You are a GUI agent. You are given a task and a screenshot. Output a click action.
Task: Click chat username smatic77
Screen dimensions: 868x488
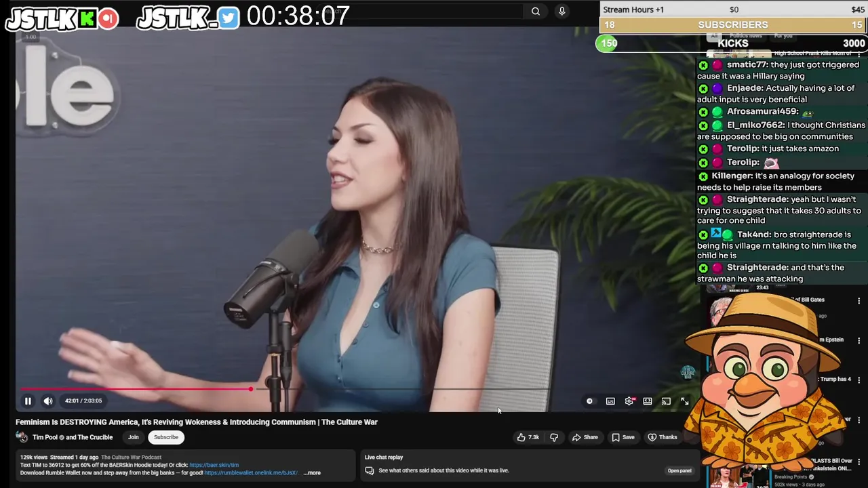(747, 65)
